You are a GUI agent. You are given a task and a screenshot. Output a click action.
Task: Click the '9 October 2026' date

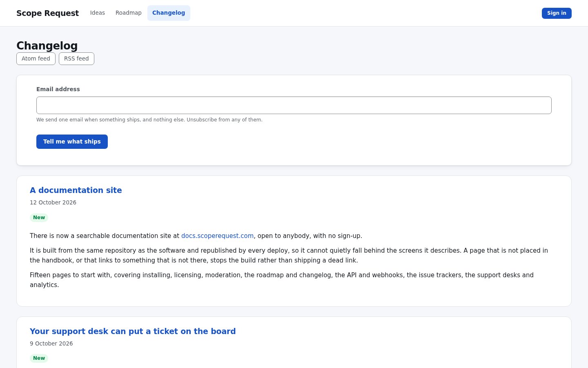point(51,343)
